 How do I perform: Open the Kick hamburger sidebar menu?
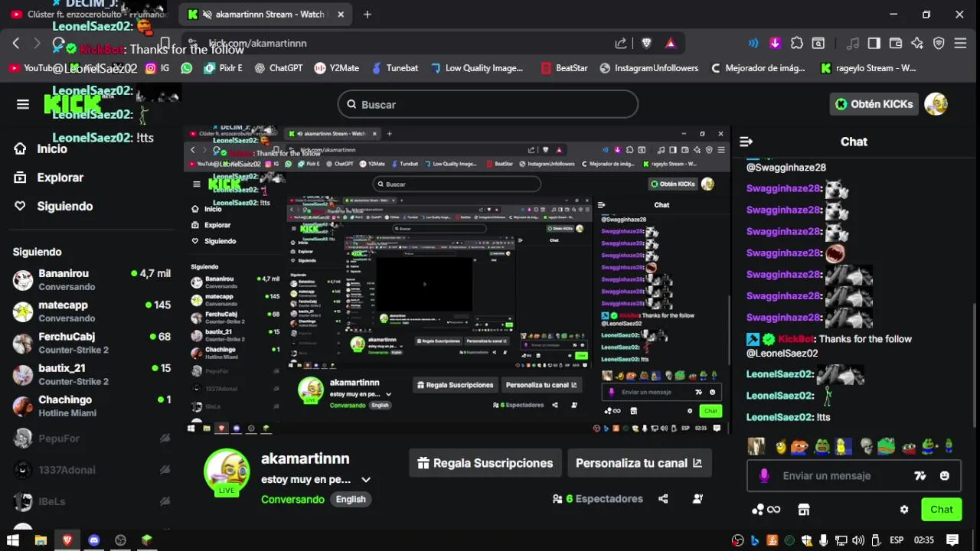pos(23,105)
